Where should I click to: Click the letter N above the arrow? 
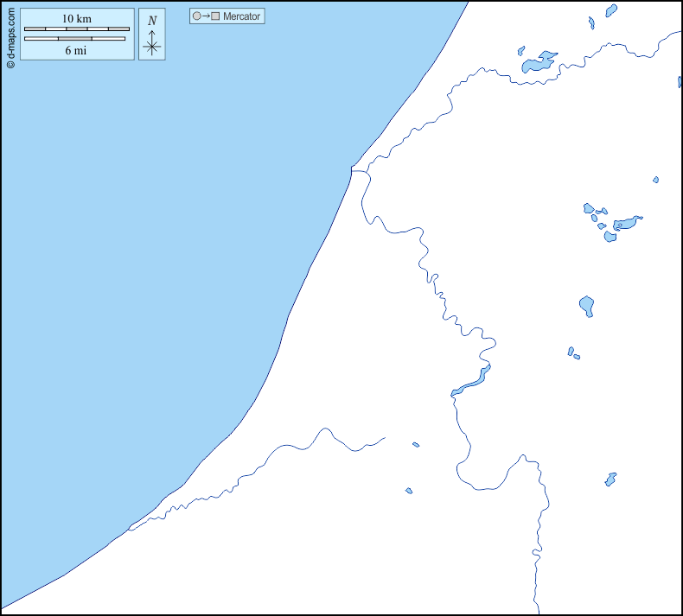tap(152, 21)
